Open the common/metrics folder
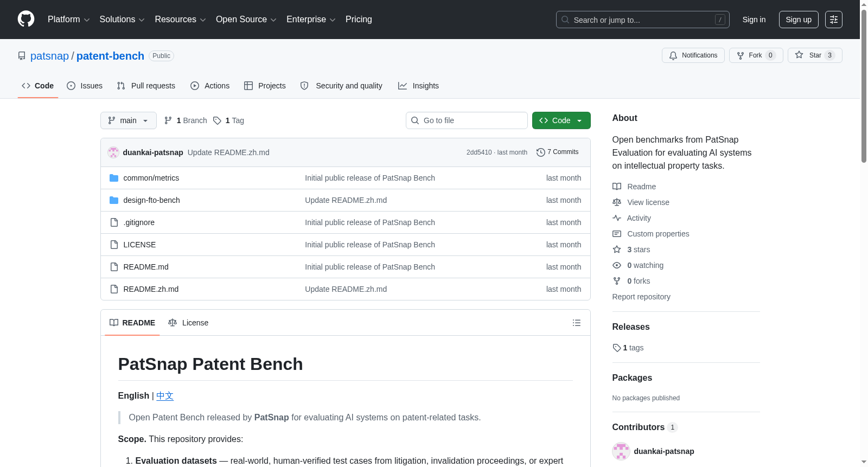Screen dimensions: 868x467 pyautogui.click(x=151, y=178)
